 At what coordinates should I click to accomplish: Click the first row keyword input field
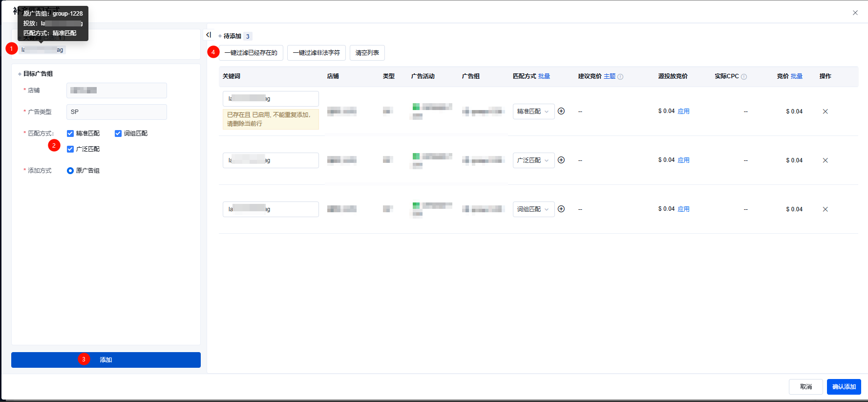pos(271,99)
